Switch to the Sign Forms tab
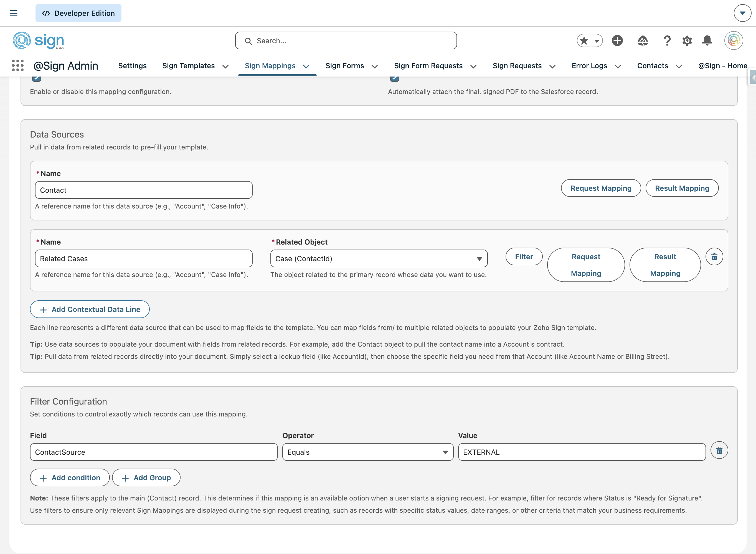The width and height of the screenshot is (756, 554). tap(344, 66)
